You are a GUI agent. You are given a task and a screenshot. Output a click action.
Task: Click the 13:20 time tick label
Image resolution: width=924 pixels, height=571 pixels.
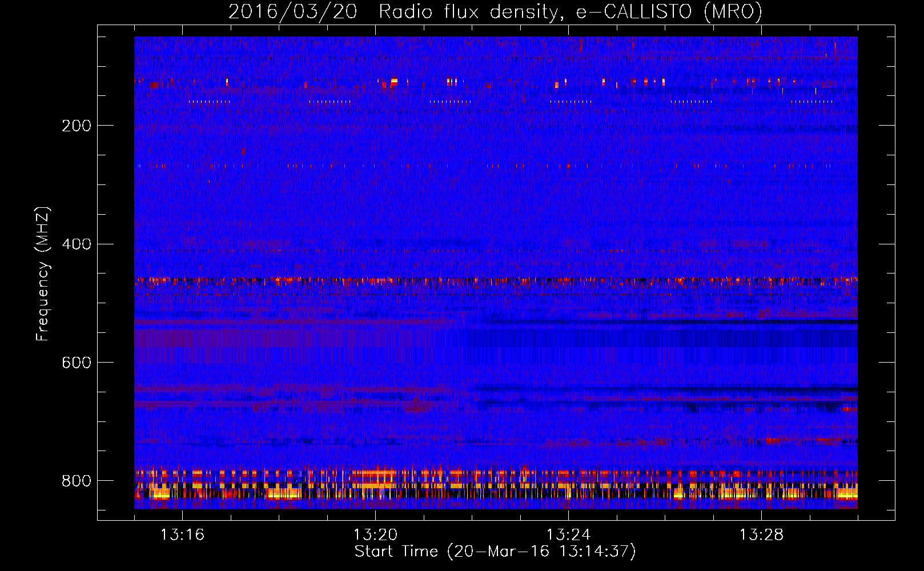click(x=375, y=534)
